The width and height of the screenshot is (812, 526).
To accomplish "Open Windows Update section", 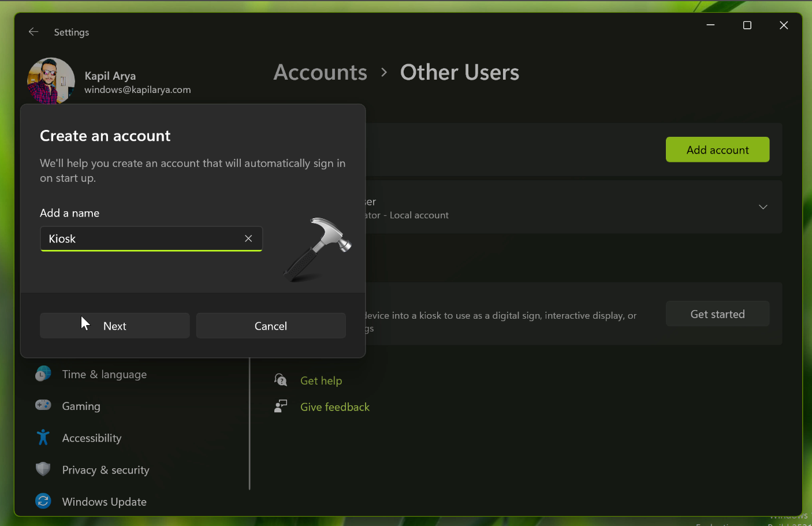I will tap(104, 502).
